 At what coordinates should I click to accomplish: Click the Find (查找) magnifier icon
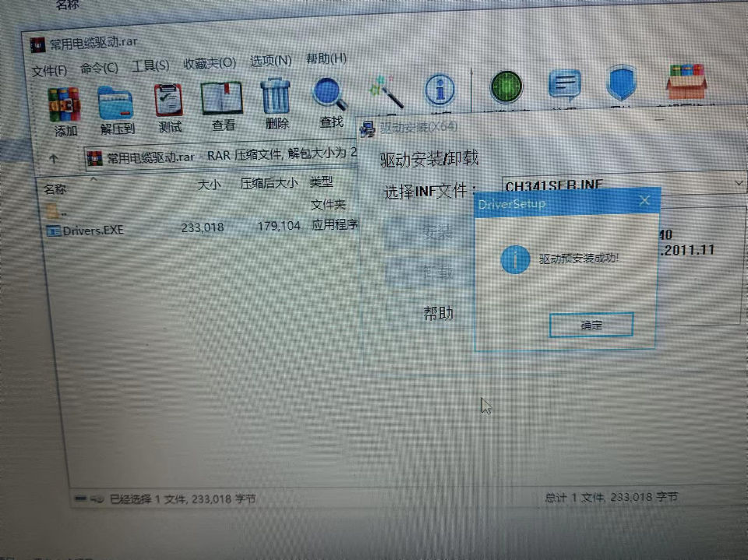click(x=330, y=94)
